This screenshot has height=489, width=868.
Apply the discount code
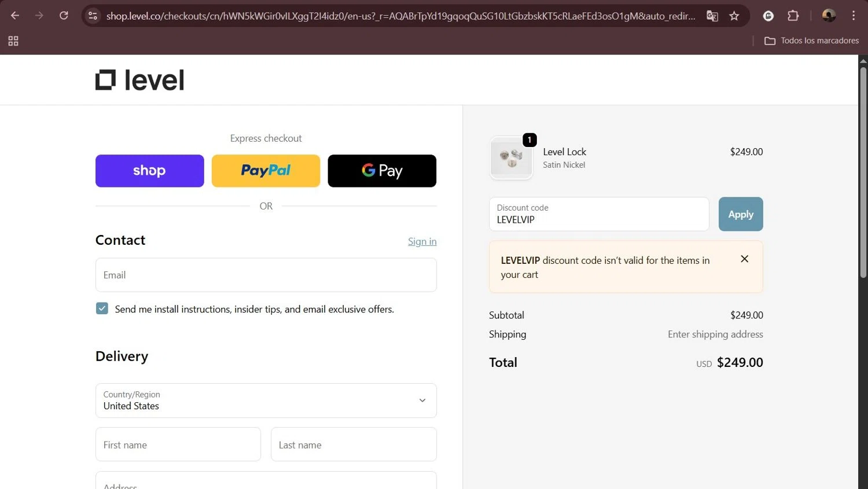pos(740,214)
